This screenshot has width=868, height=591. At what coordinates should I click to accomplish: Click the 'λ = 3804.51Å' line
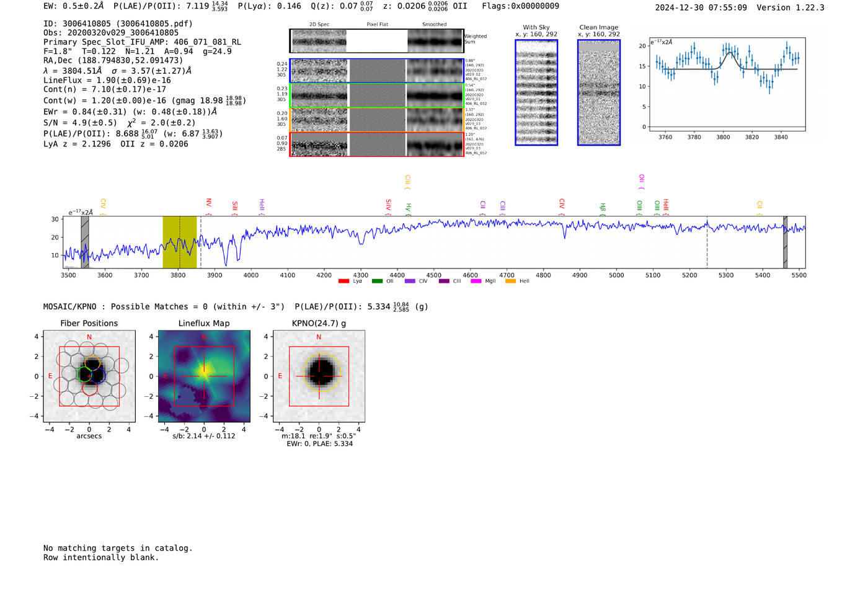coord(117,71)
